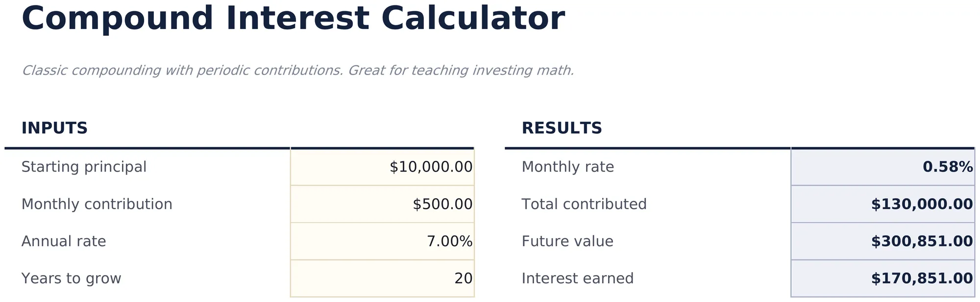Screen dimensions: 980x302
Task: Click the Total contributed label
Action: click(x=584, y=204)
